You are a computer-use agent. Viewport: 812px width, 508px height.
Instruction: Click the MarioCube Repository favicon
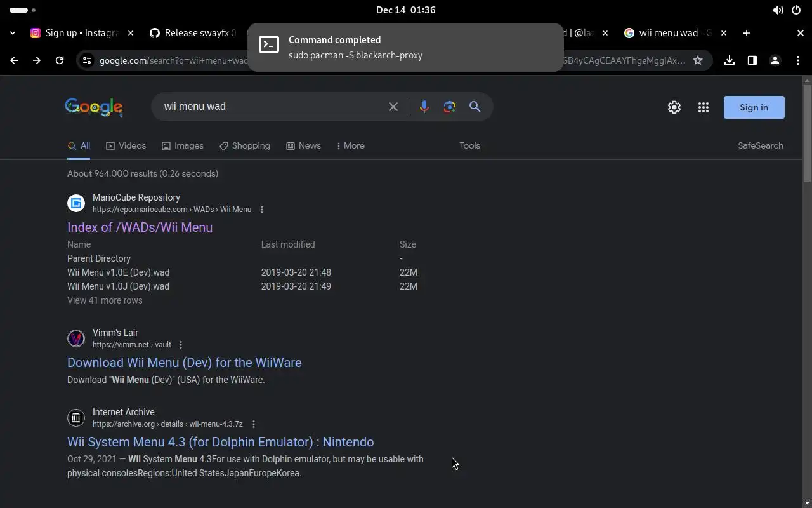coord(76,203)
